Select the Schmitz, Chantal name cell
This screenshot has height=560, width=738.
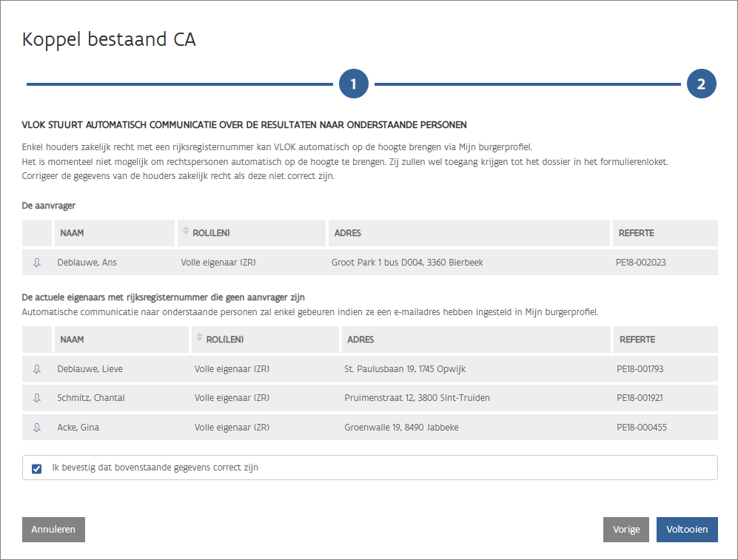pyautogui.click(x=91, y=398)
